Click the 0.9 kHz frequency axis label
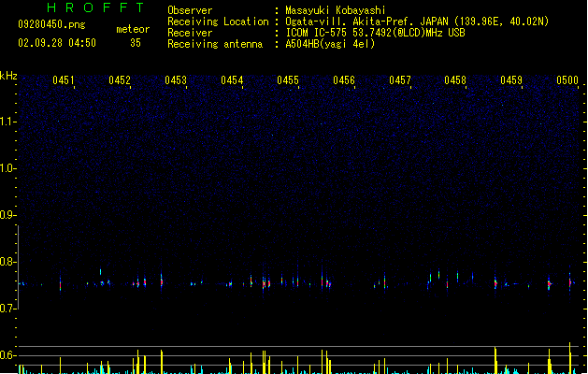Screen dimensions: 588x374 [7, 215]
